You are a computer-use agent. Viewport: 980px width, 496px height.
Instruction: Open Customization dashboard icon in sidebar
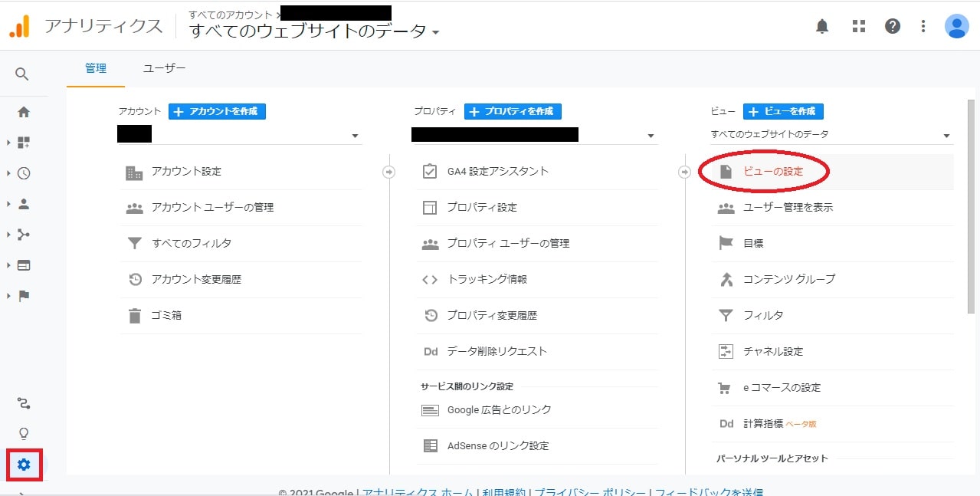pos(24,143)
